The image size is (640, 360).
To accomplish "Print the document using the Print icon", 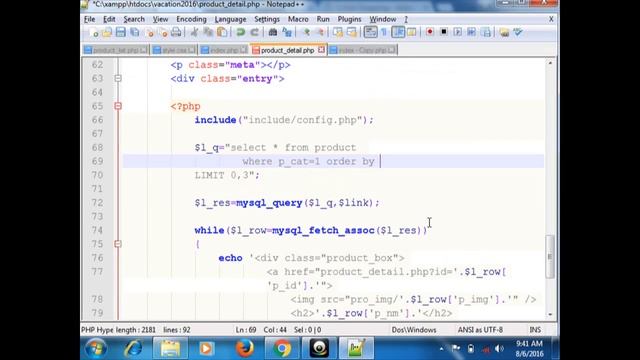I will click(176, 32).
